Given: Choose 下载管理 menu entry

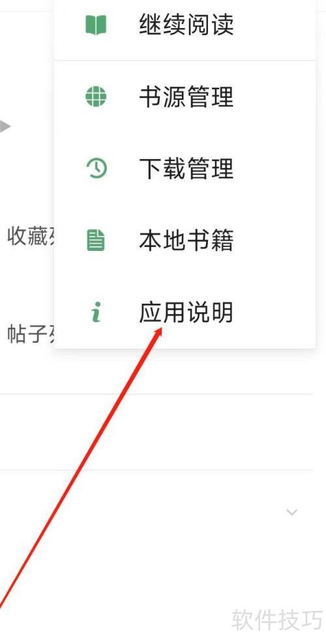Looking at the screenshot, I should [186, 168].
